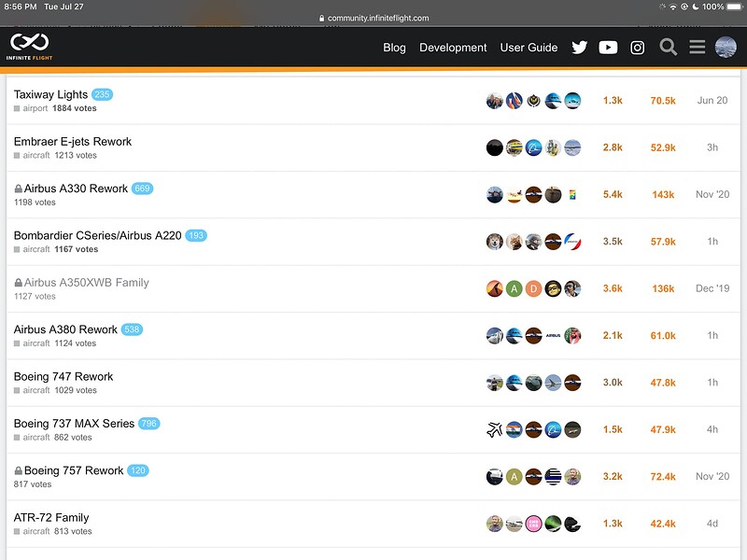Click last avatar in Bombardier CSeries row
The image size is (747, 560).
[572, 242]
